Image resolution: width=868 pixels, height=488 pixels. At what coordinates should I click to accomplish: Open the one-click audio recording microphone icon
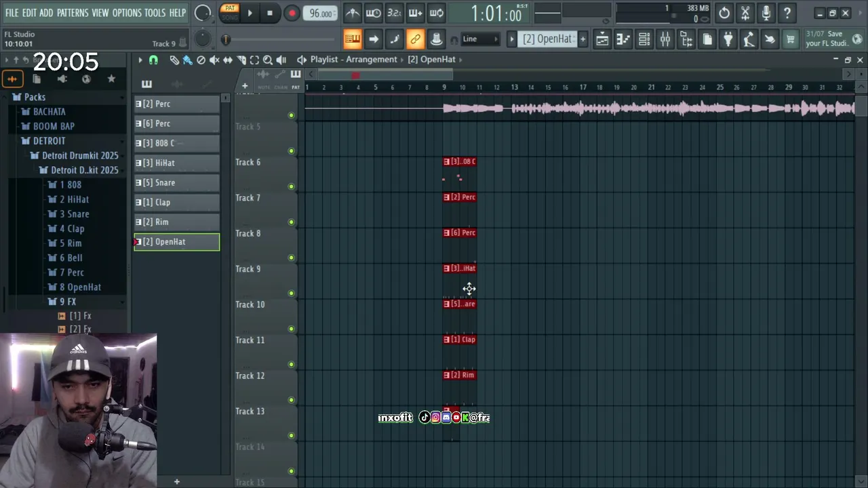click(766, 13)
